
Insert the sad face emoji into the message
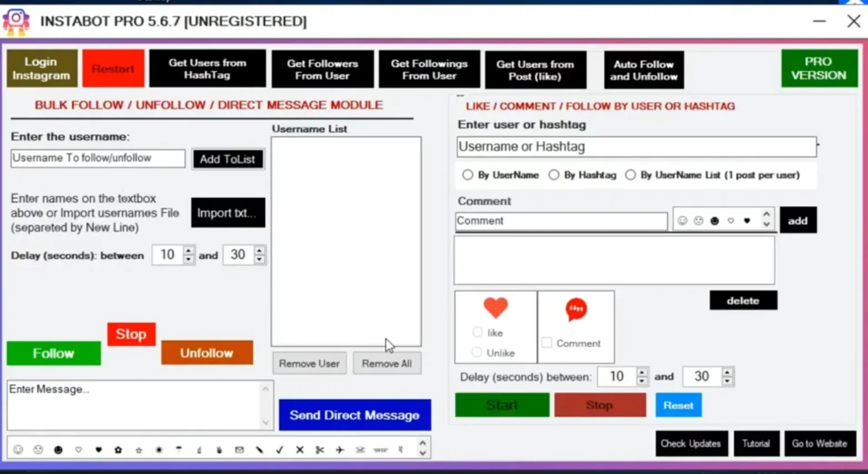point(38,449)
